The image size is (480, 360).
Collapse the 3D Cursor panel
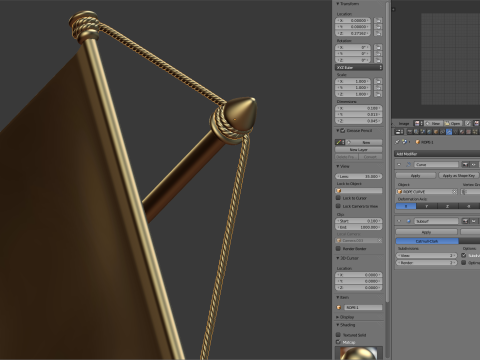[x=337, y=258]
